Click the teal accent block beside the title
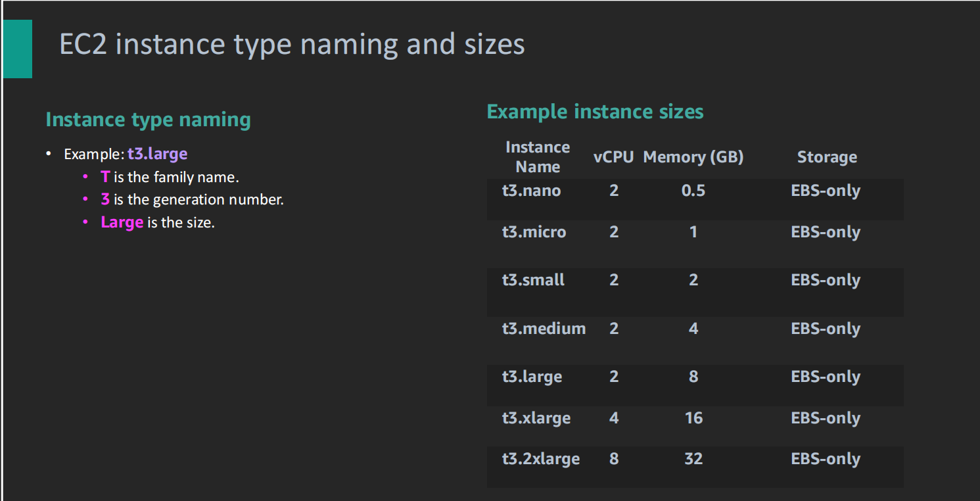This screenshot has width=980, height=501. pyautogui.click(x=18, y=49)
